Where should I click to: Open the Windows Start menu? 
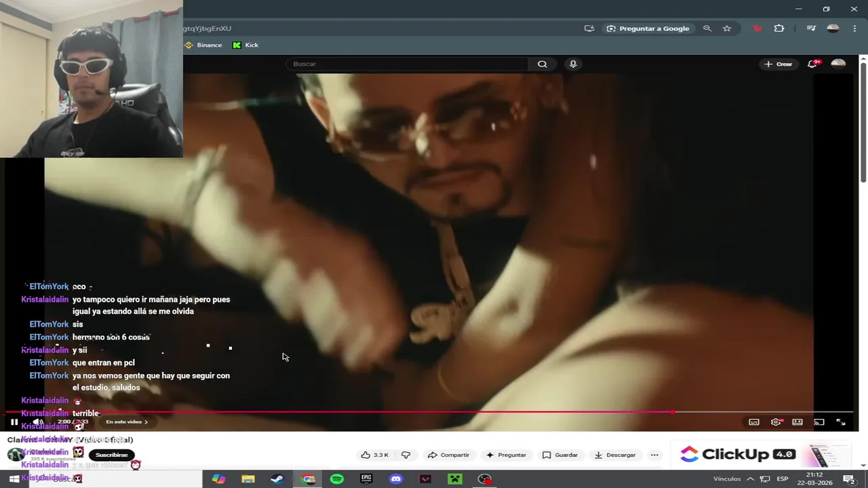pos(15,479)
